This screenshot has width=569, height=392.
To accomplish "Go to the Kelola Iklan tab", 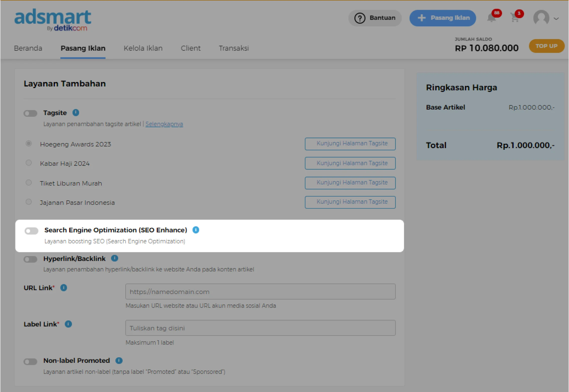I will point(143,48).
